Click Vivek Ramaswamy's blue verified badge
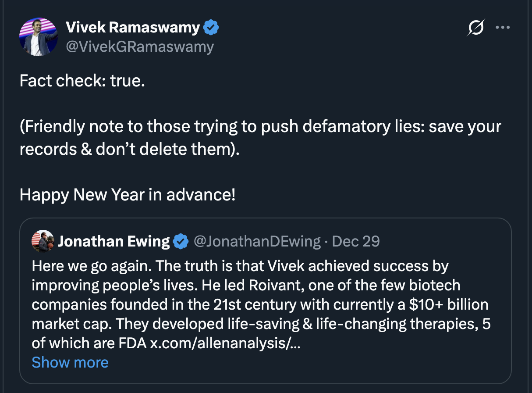The height and width of the screenshot is (393, 532). [211, 28]
